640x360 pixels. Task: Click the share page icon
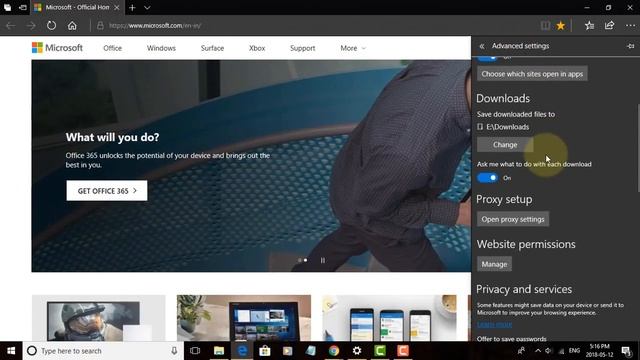coord(609,25)
